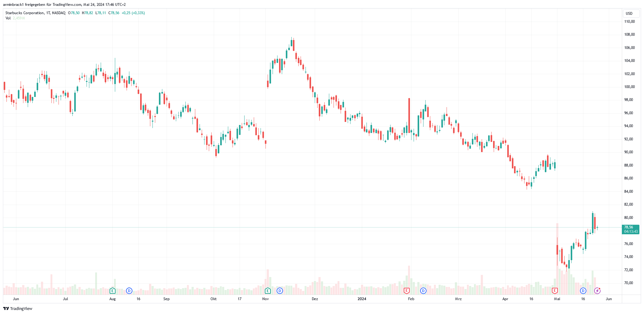Click the Apr label on time axis
Screen dimensions: 644x314
[x=505, y=299]
